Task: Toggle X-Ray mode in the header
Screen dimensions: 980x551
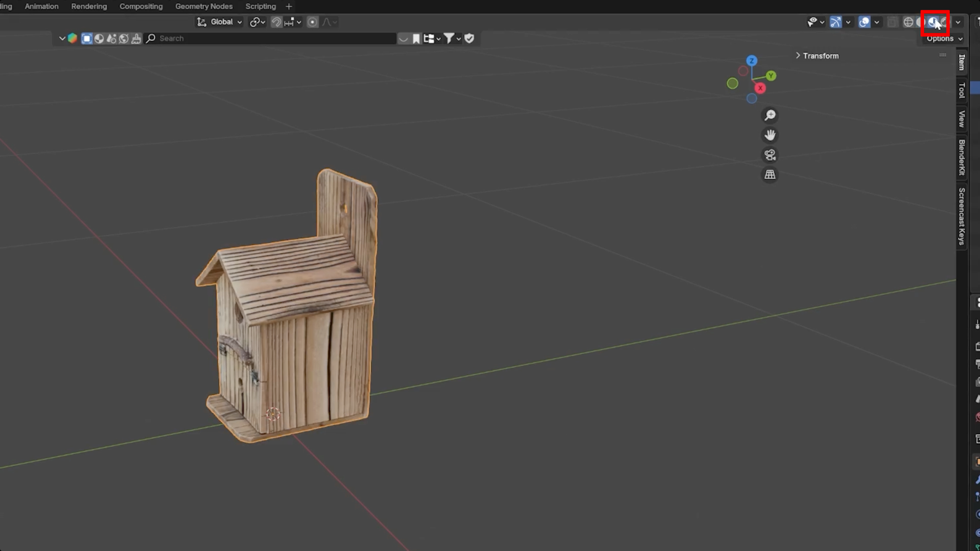Action: tap(893, 22)
